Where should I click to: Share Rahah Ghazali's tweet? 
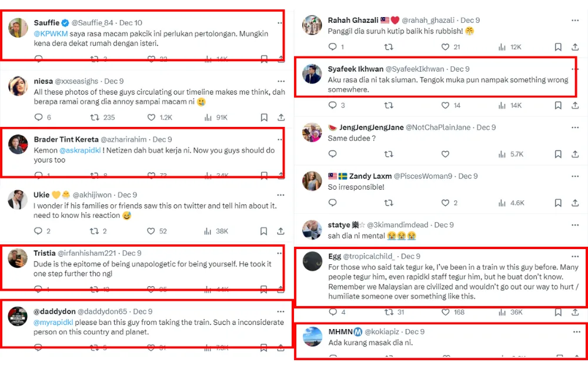574,47
